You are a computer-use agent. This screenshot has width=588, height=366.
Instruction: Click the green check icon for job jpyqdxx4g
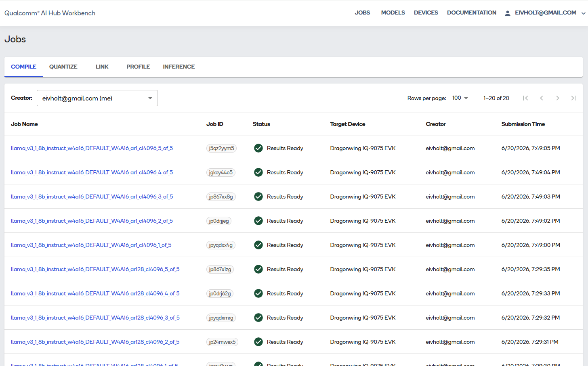coord(258,245)
